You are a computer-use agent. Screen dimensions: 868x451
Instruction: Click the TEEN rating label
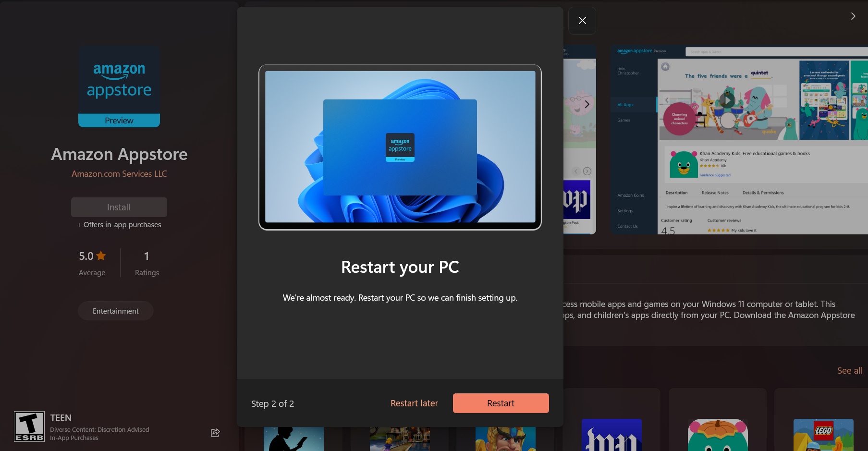point(61,418)
